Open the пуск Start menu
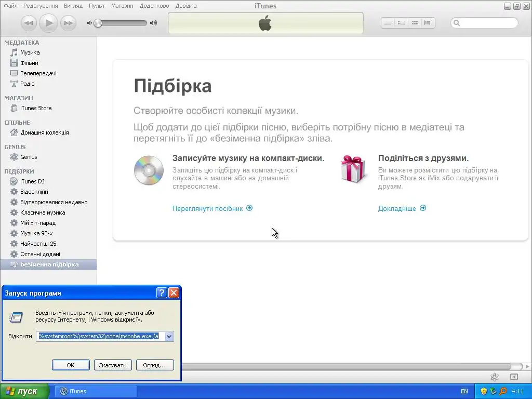The width and height of the screenshot is (532, 399). click(x=24, y=392)
